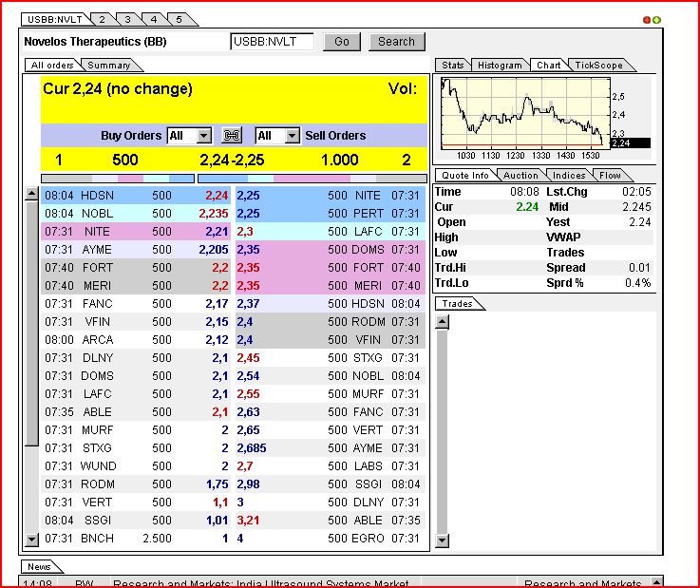Switch to the Summary tab

tap(108, 66)
